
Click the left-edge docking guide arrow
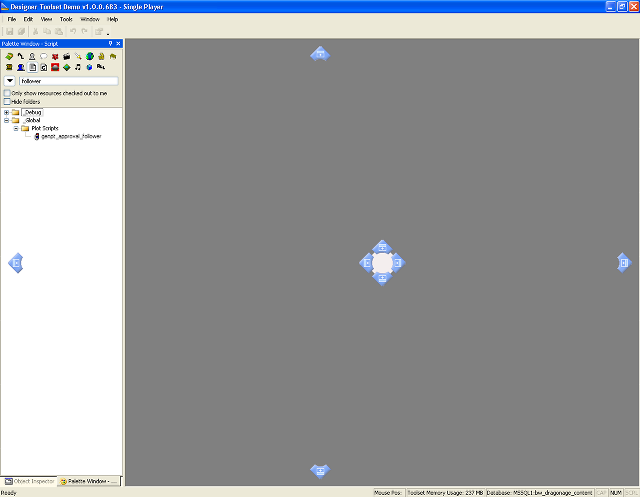[x=15, y=263]
